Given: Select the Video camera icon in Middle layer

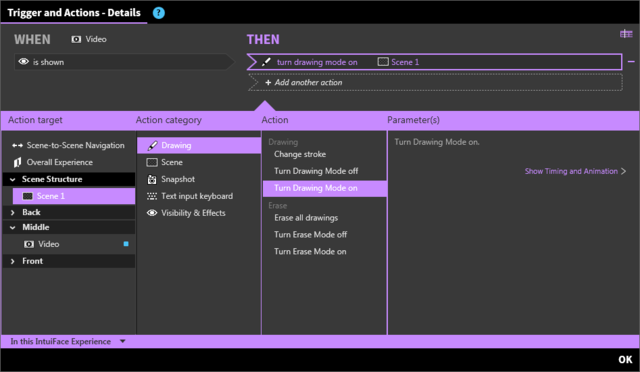Looking at the screenshot, I should (29, 244).
